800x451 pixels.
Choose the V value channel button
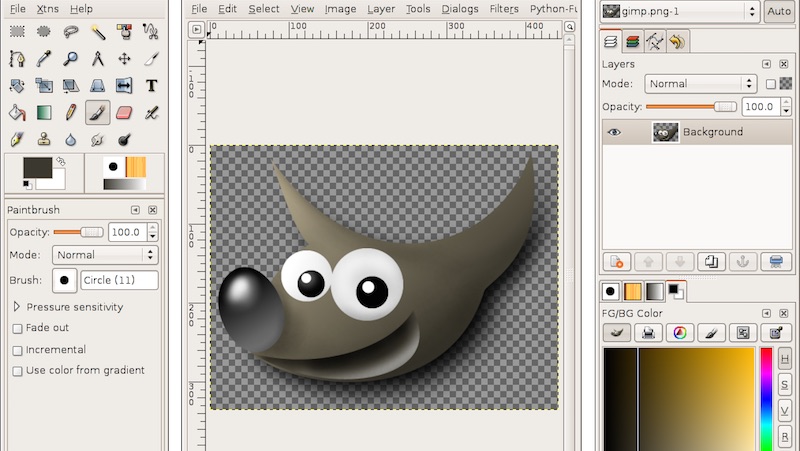(x=785, y=411)
